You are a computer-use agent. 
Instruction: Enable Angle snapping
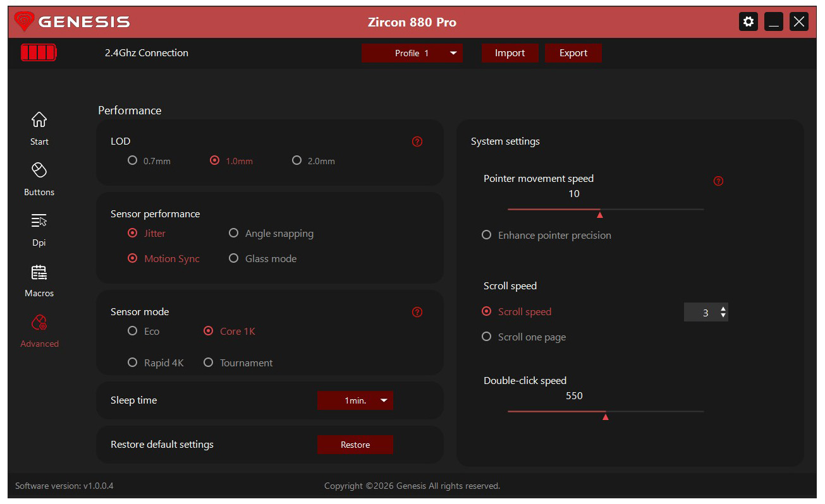(271, 234)
